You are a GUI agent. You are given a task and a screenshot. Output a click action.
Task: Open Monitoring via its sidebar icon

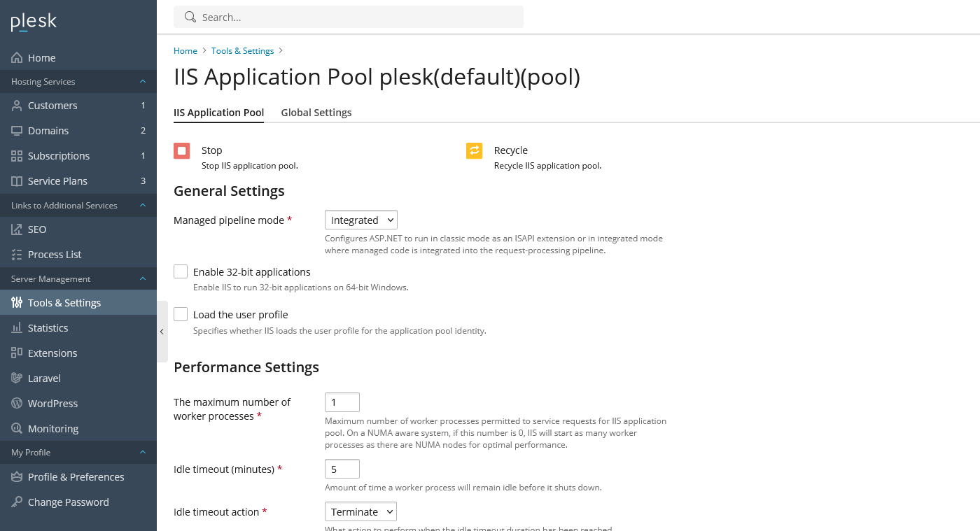pyautogui.click(x=17, y=429)
